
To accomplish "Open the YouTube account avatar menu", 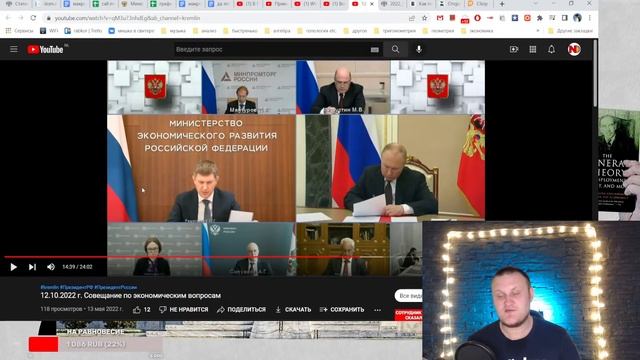I will [x=574, y=49].
